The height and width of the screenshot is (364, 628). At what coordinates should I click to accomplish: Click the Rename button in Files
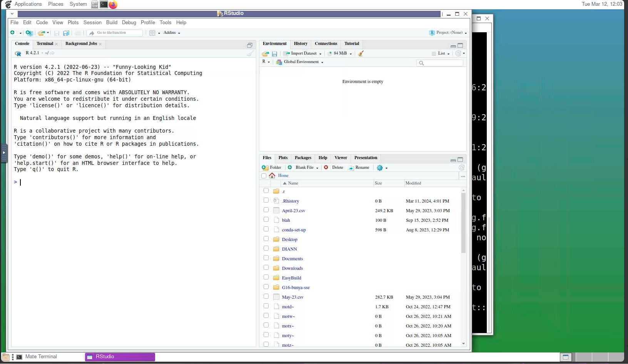pos(359,168)
